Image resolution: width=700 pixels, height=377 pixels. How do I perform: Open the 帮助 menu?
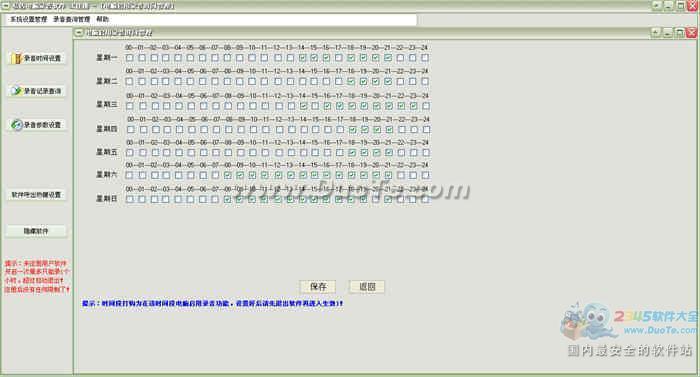[102, 19]
